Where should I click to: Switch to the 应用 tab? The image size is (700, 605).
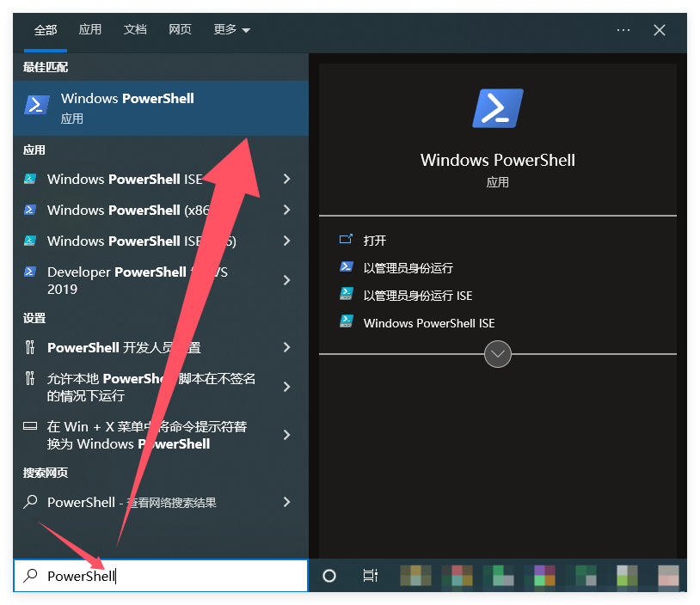click(x=90, y=30)
